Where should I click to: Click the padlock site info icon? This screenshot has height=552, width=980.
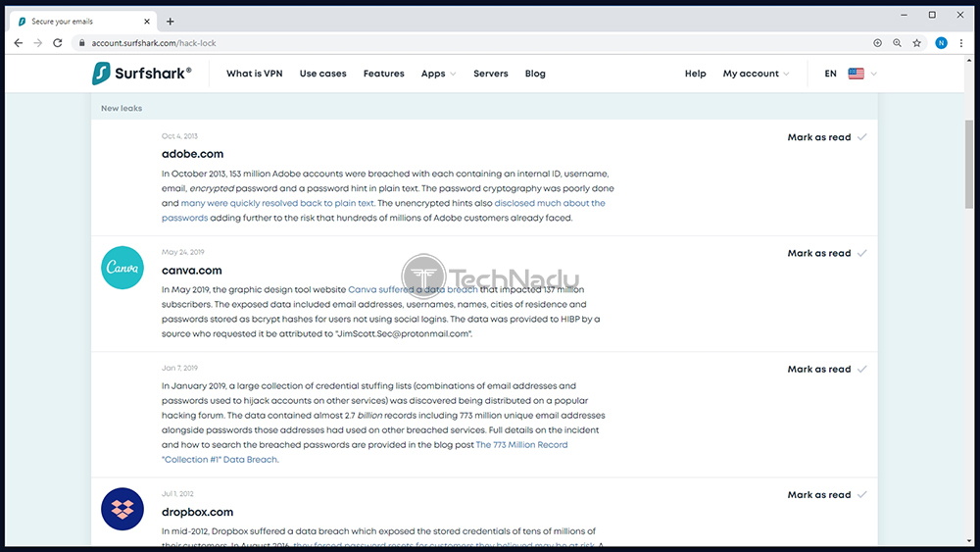[x=82, y=43]
